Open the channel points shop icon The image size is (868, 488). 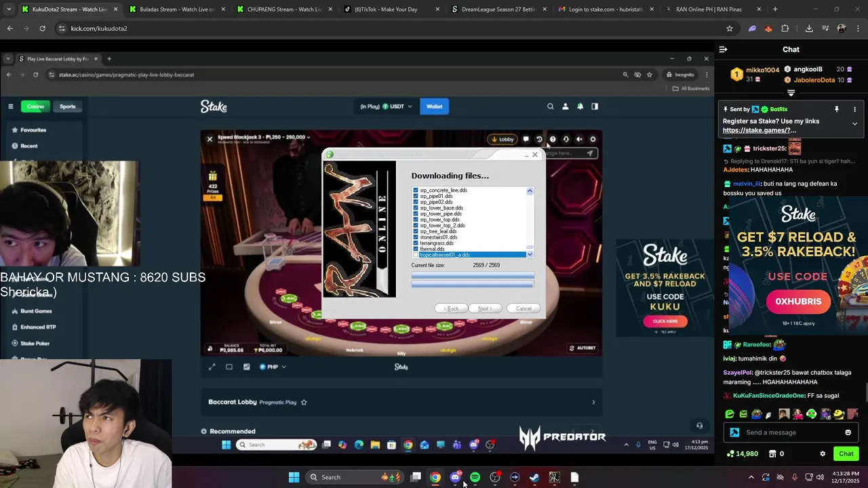(772, 454)
